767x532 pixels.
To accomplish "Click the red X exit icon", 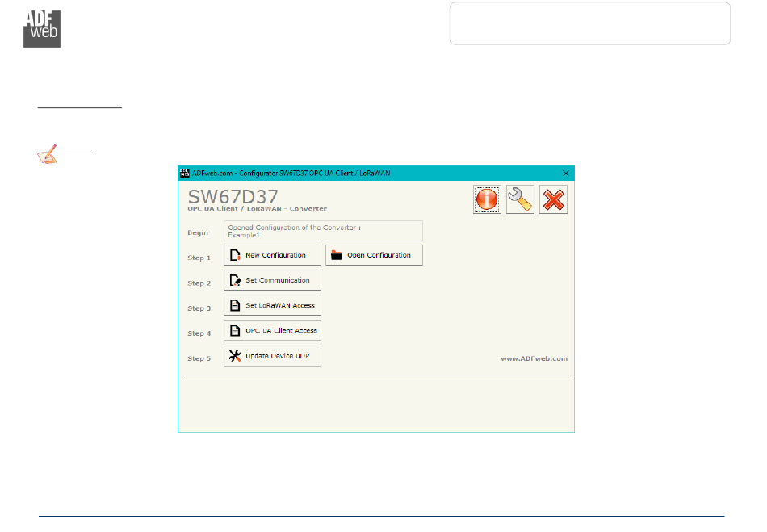I will [x=553, y=199].
